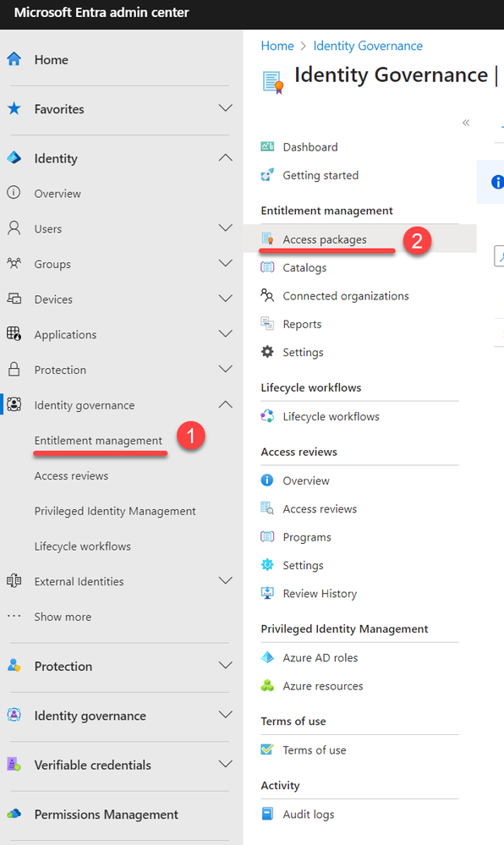Screen dimensions: 504x845
Task: Click the Permissions Management cloud icon
Action: [x=14, y=814]
